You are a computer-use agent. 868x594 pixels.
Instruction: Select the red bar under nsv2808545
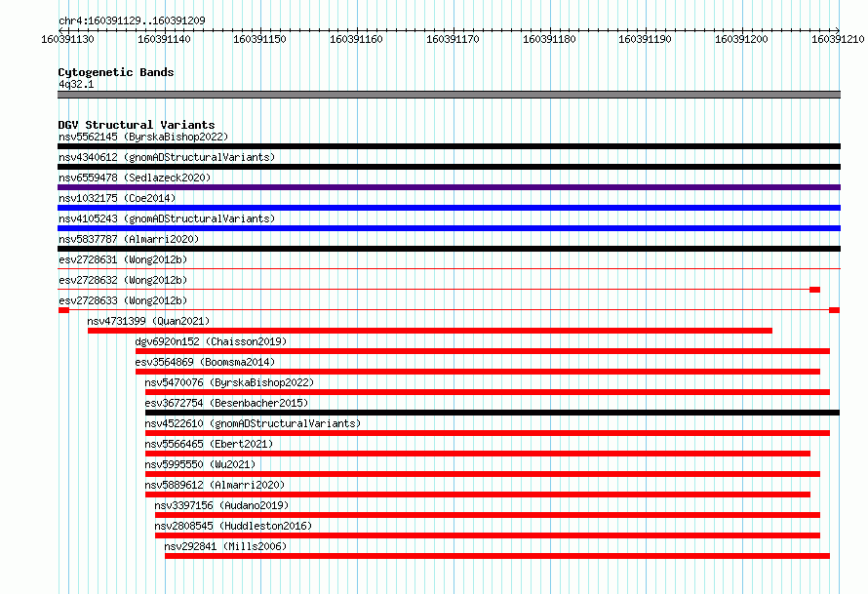click(487, 535)
